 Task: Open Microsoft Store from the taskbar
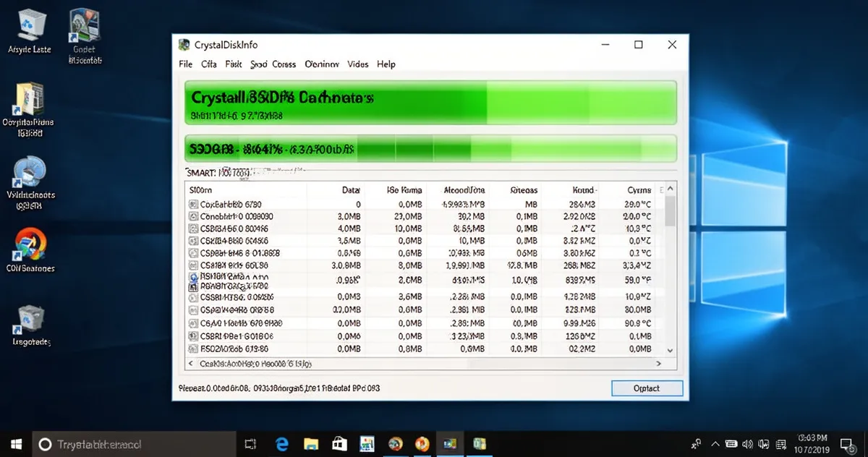point(339,444)
